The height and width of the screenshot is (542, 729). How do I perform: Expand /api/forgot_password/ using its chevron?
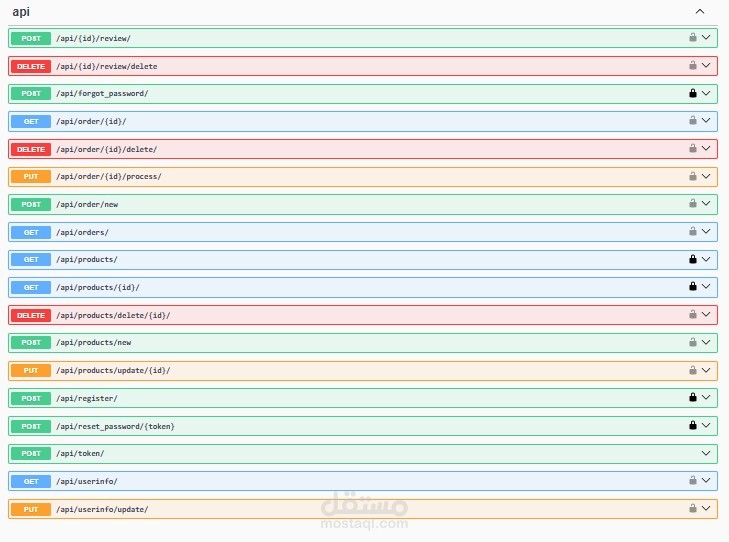(706, 93)
